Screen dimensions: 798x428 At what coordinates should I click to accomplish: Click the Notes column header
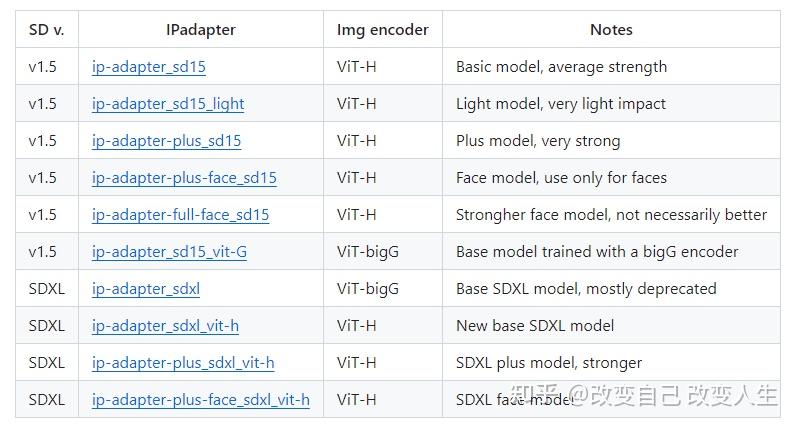[611, 30]
